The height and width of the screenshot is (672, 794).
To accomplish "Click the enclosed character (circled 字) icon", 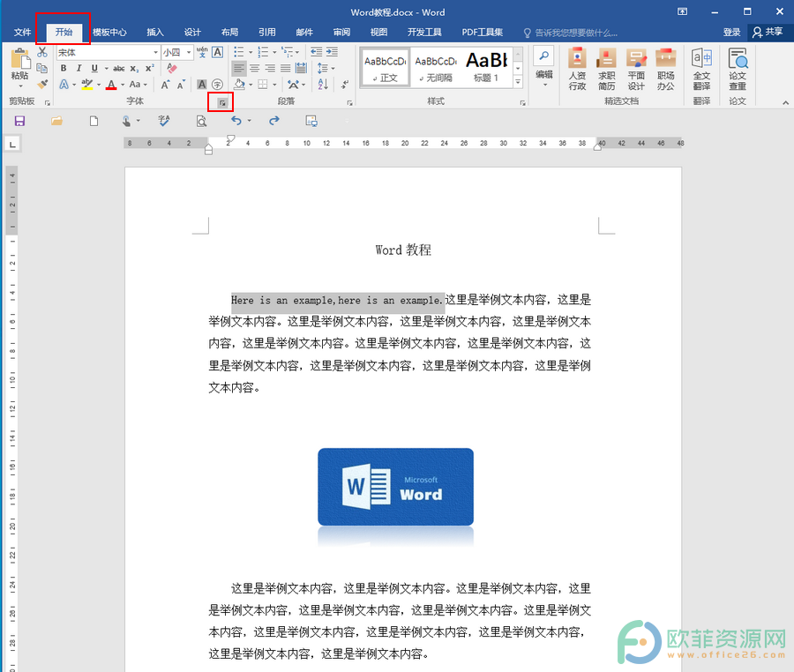I will [x=217, y=85].
